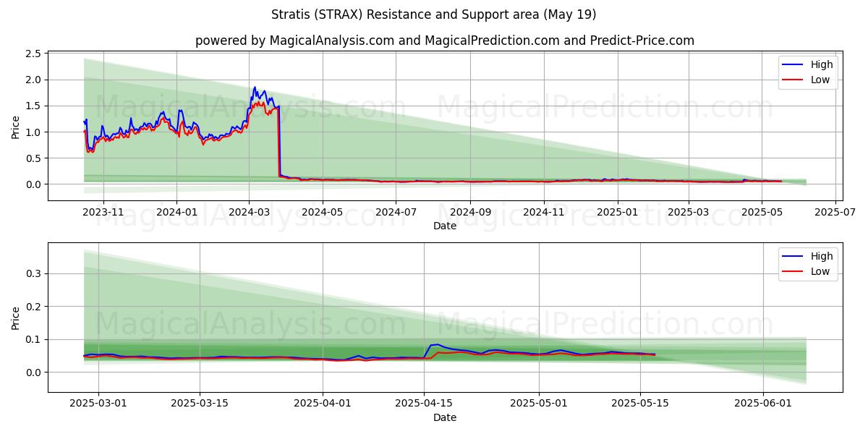Click the '0.5' y-axis label on the top chart
The image size is (868, 434).
[x=32, y=158]
